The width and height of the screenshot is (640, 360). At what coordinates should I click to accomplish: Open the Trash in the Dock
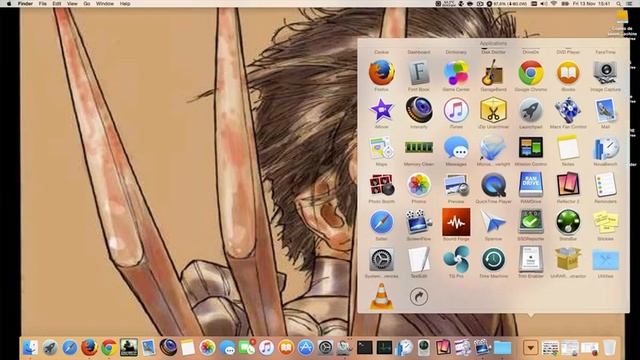[x=609, y=348]
